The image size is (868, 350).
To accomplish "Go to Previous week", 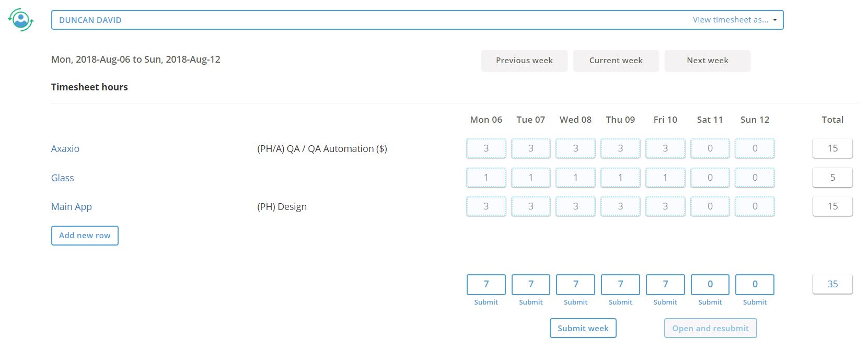I will click(x=524, y=61).
